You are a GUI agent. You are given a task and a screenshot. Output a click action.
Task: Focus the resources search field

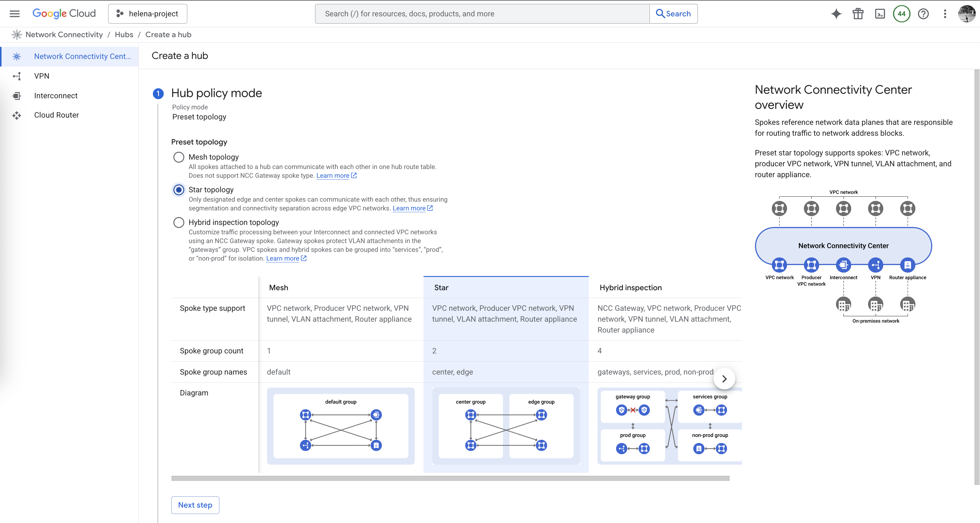coord(482,14)
